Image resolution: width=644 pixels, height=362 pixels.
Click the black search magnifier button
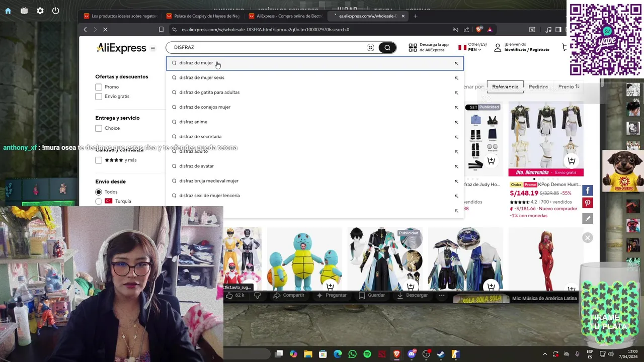point(387,47)
